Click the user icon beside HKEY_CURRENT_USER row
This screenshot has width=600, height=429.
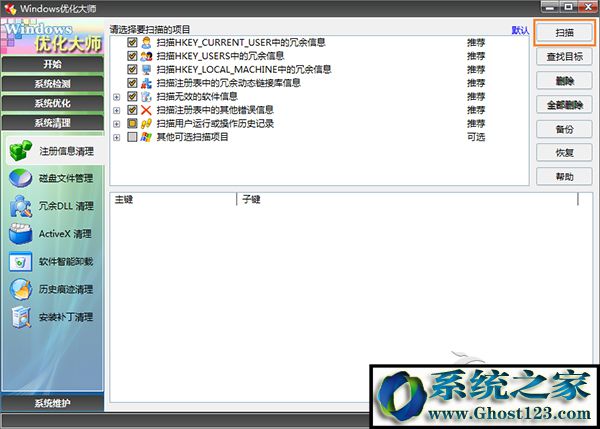coord(146,42)
